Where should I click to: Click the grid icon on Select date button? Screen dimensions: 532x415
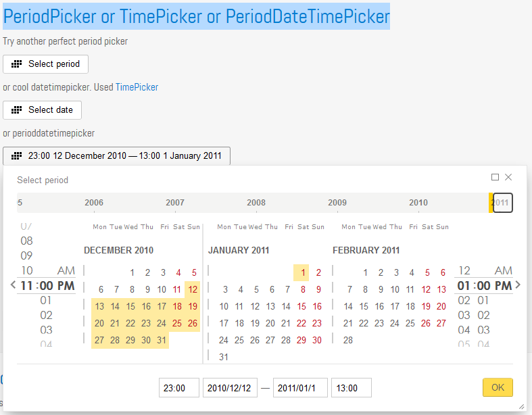point(17,110)
